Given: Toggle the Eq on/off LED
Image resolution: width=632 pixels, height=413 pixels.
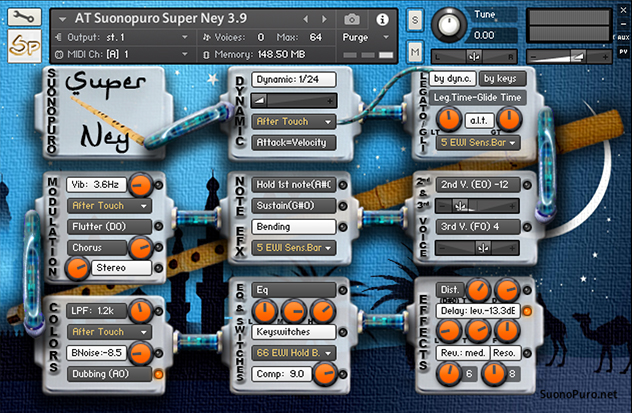Looking at the screenshot, I should coord(343,290).
